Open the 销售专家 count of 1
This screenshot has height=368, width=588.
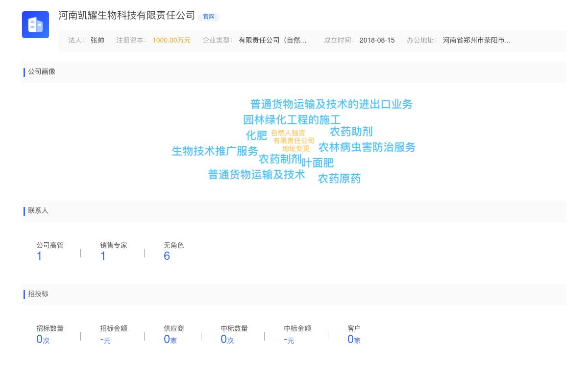click(103, 256)
